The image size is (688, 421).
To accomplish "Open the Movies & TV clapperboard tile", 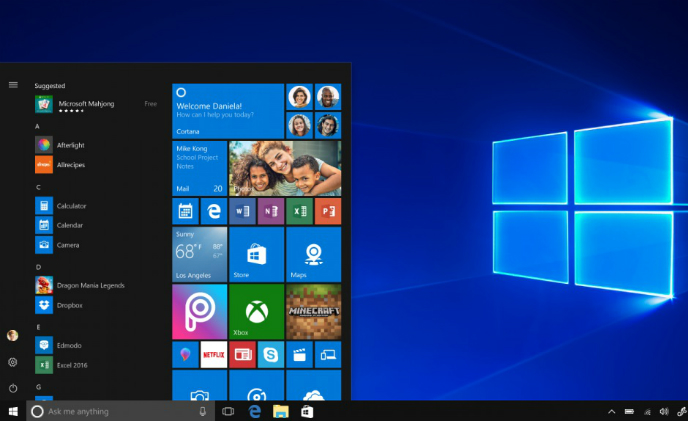I will pyautogui.click(x=299, y=355).
